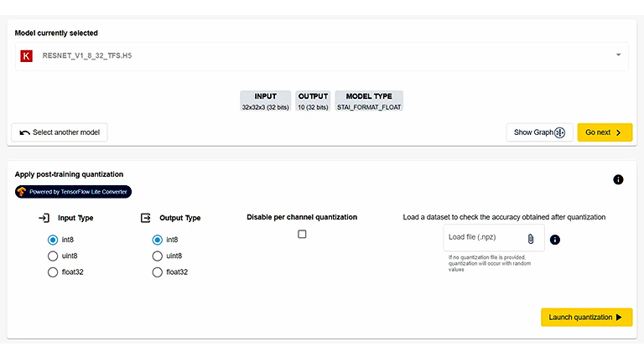This screenshot has height=362, width=644.
Task: Click the Go next button
Action: [604, 132]
